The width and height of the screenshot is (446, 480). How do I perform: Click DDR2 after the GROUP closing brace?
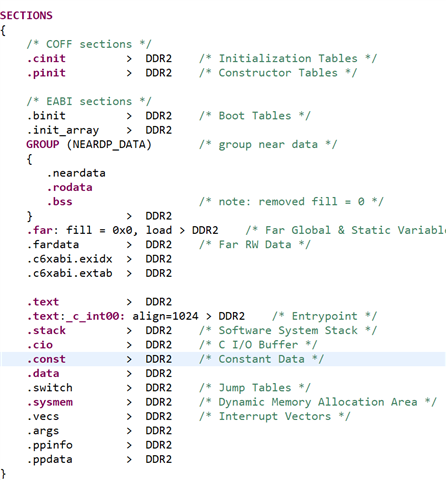pos(159,216)
